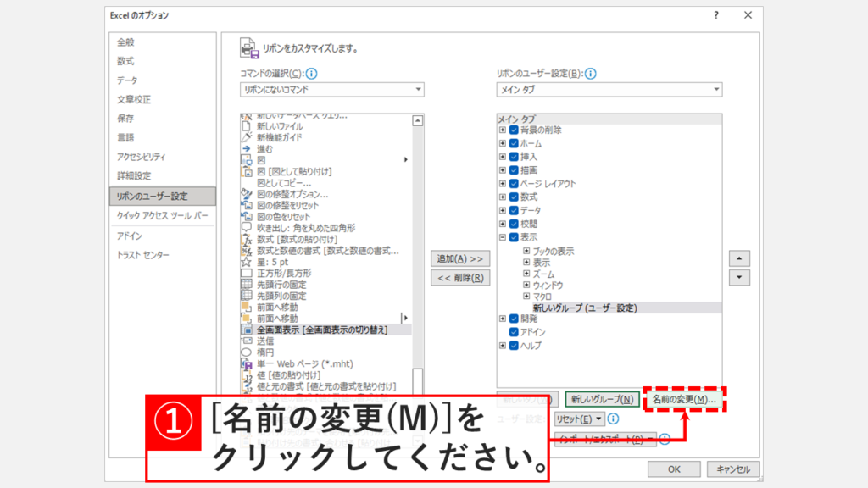Switch to クイック アクセス ツール バー category
The image size is (868, 488).
162,216
